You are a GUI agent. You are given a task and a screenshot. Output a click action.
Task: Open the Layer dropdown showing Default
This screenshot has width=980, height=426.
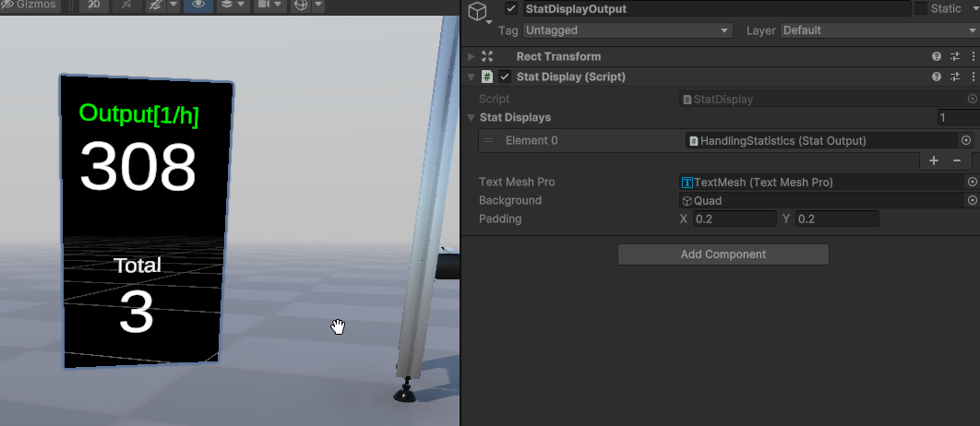[877, 30]
